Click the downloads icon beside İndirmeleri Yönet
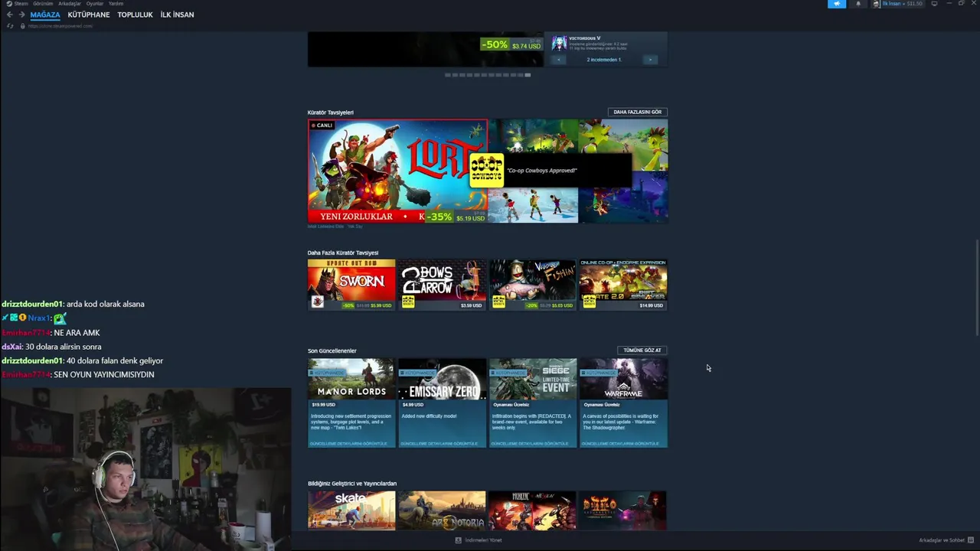980x551 pixels. pos(459,540)
